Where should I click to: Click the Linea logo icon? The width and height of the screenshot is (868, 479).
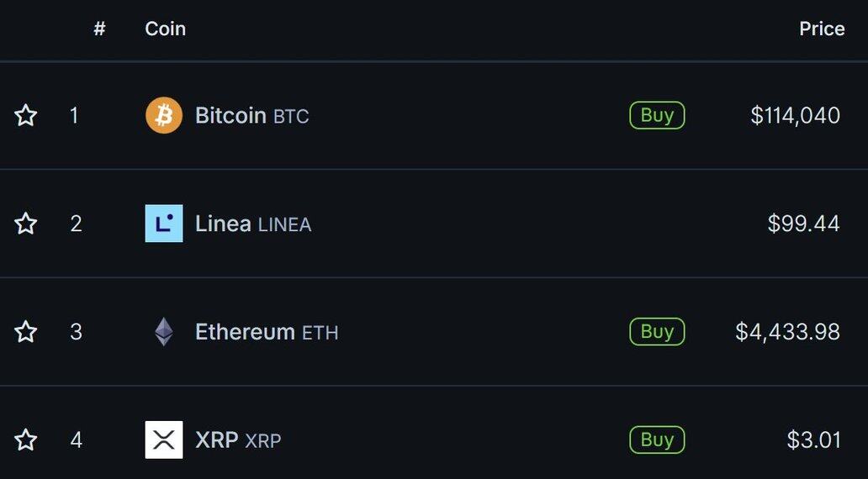pos(164,224)
